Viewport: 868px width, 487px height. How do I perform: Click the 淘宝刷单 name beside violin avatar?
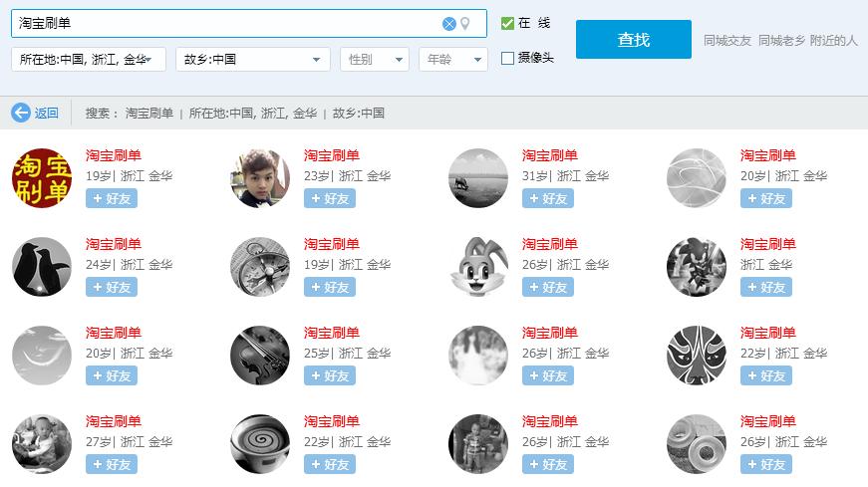[x=332, y=333]
